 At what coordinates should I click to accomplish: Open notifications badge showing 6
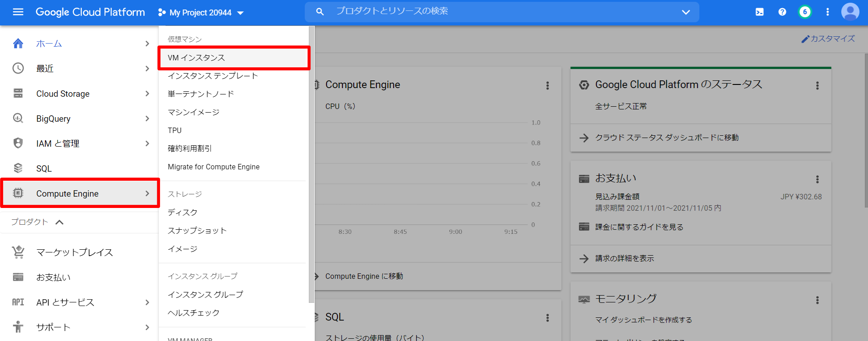coord(805,12)
